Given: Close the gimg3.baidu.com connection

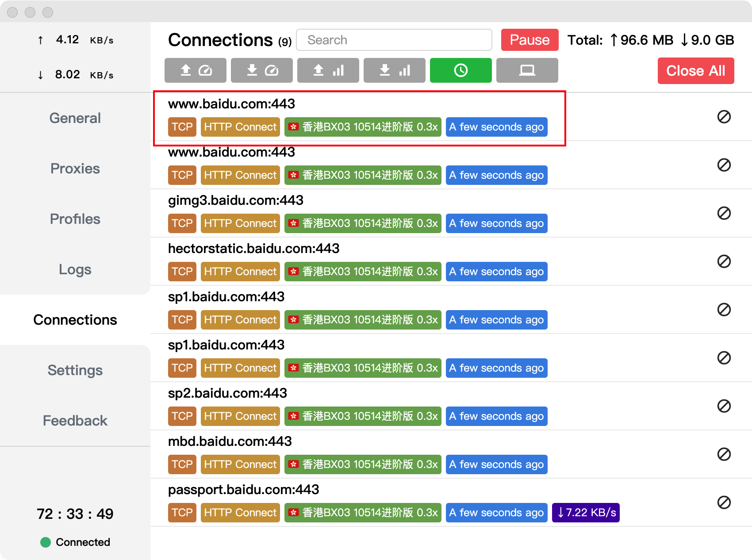Looking at the screenshot, I should (x=724, y=213).
